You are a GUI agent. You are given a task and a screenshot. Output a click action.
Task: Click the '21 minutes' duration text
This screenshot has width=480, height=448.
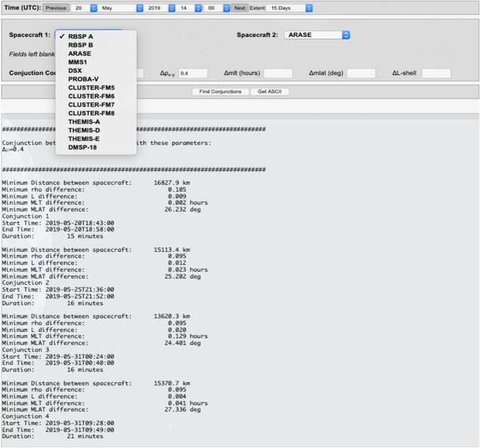pos(85,437)
